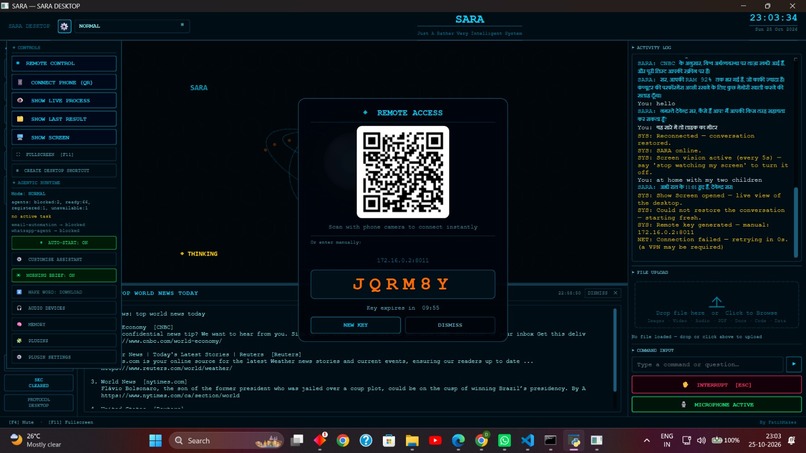The height and width of the screenshot is (453, 806).
Task: Toggle Morning Brief: ON
Action: pyautogui.click(x=64, y=275)
